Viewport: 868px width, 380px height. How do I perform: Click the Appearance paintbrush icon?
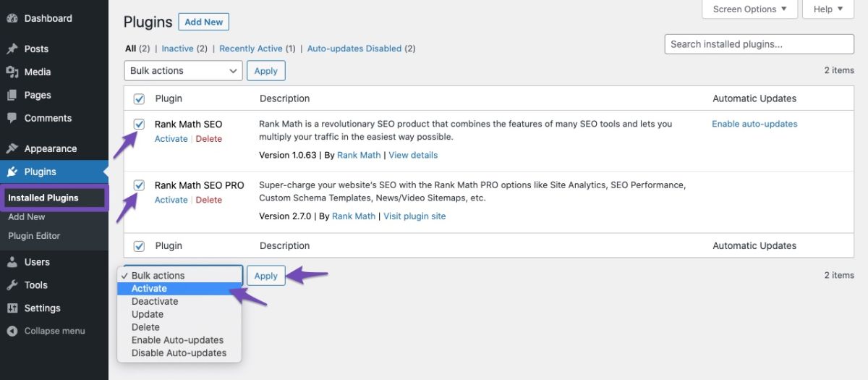(x=12, y=148)
